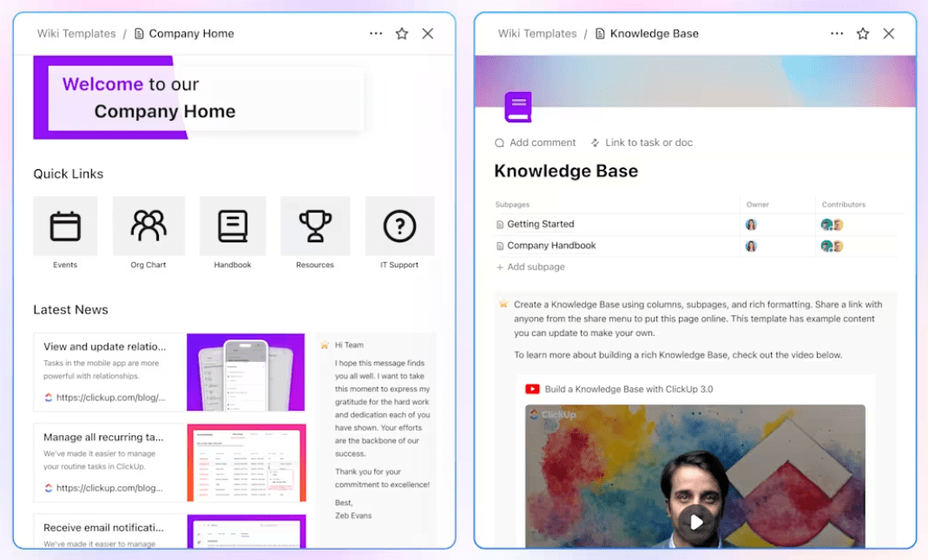Image resolution: width=928 pixels, height=560 pixels.
Task: Click Add subpage
Action: click(x=530, y=267)
